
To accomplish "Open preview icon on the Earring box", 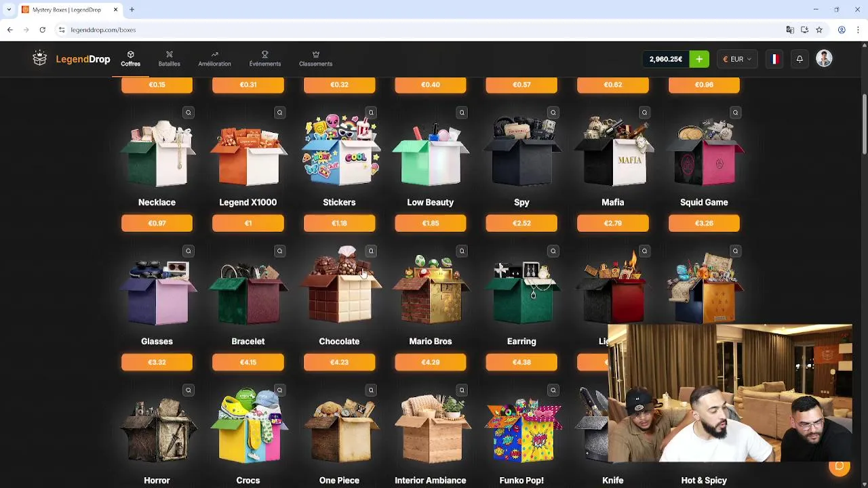I will (x=553, y=251).
